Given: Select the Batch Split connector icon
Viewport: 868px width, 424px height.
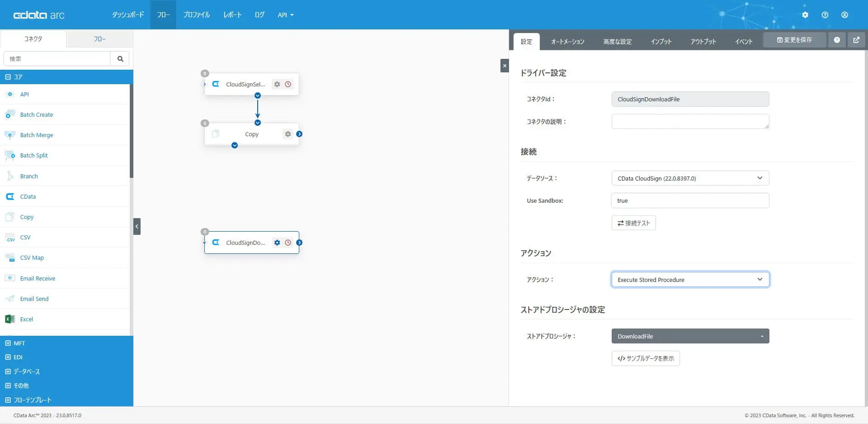Looking at the screenshot, I should tap(9, 155).
